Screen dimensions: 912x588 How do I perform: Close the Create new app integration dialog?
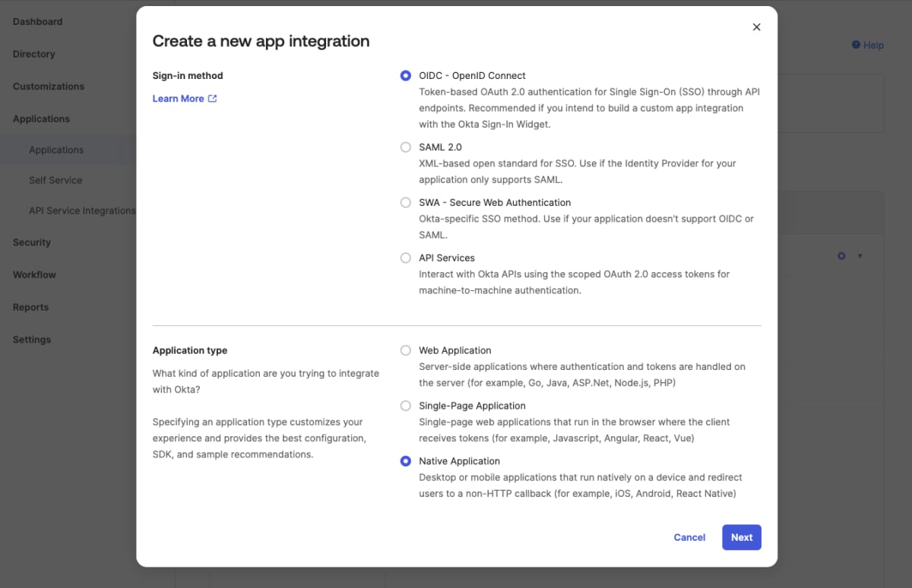(x=756, y=27)
